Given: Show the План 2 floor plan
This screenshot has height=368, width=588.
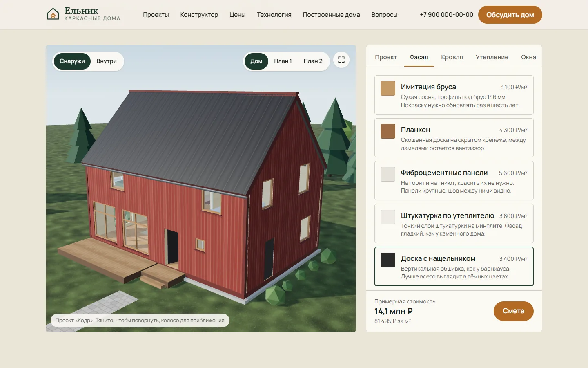Looking at the screenshot, I should coord(313,61).
